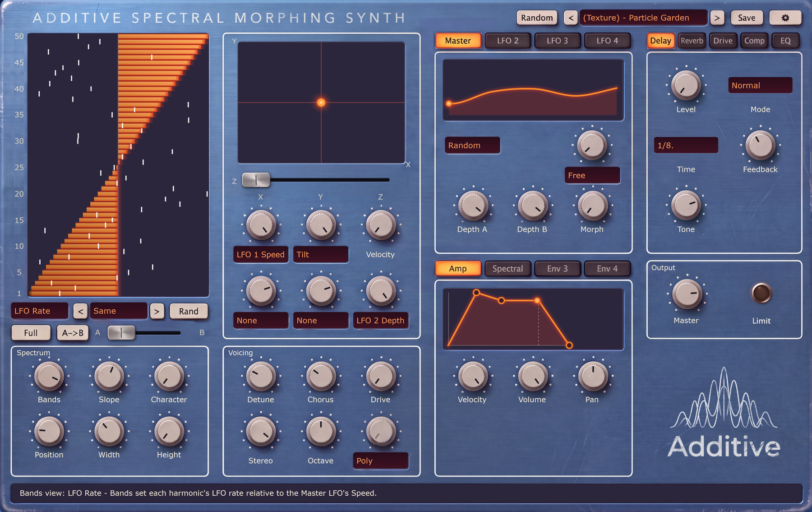The width and height of the screenshot is (812, 512).
Task: Click the Character spectrum knob
Action: point(169,376)
